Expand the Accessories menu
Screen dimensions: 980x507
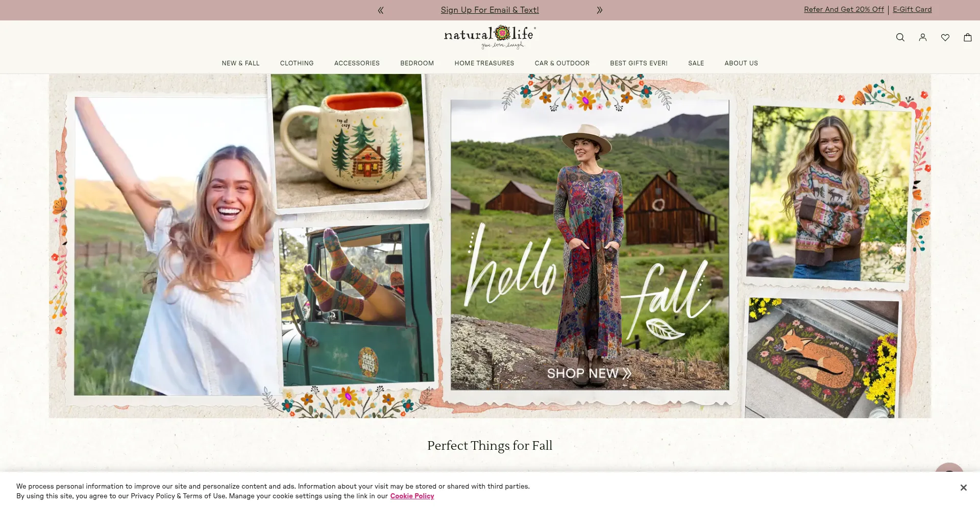357,63
